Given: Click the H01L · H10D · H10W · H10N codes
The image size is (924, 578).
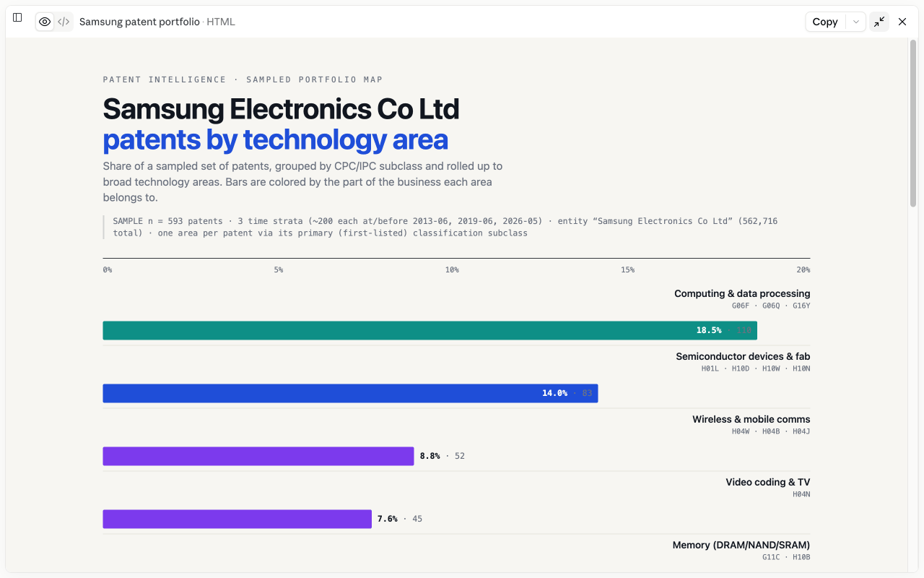Looking at the screenshot, I should [x=756, y=368].
